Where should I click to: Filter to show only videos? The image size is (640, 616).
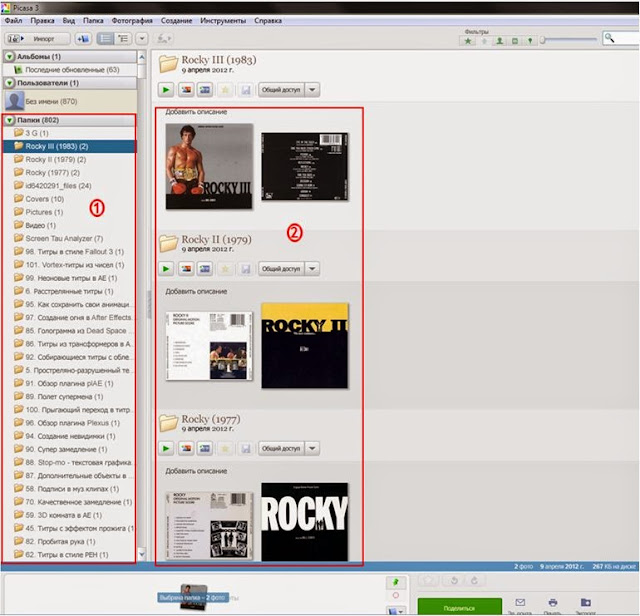pyautogui.click(x=515, y=41)
